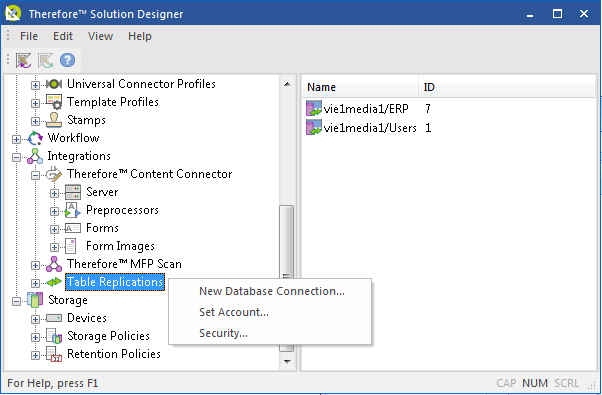The width and height of the screenshot is (602, 395).
Task: Click the Preprocessors icon
Action: [73, 210]
